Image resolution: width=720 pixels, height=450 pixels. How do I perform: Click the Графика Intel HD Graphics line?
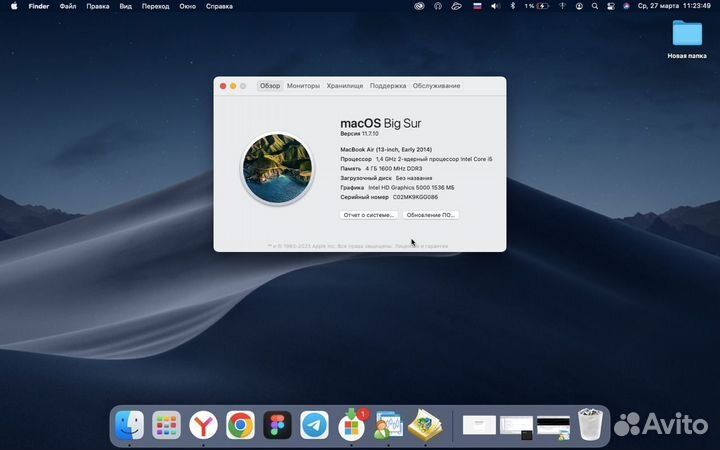(397, 188)
